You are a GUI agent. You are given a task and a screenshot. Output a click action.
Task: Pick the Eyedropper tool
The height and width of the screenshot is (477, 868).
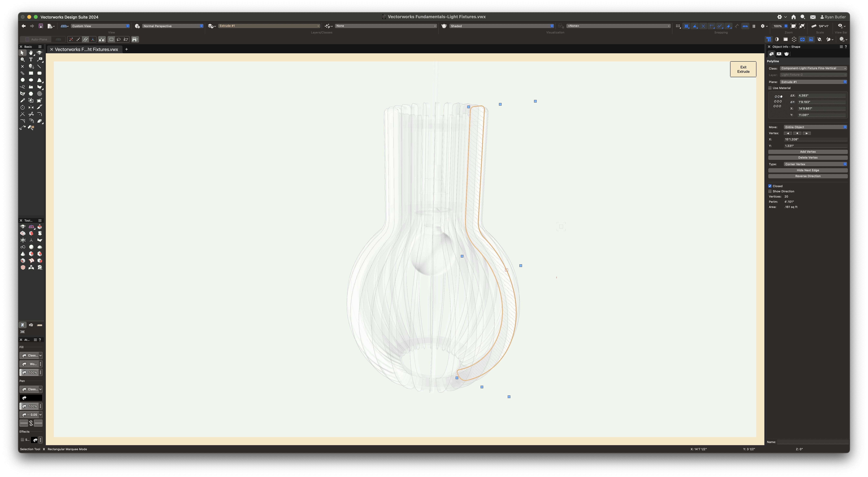point(23,100)
